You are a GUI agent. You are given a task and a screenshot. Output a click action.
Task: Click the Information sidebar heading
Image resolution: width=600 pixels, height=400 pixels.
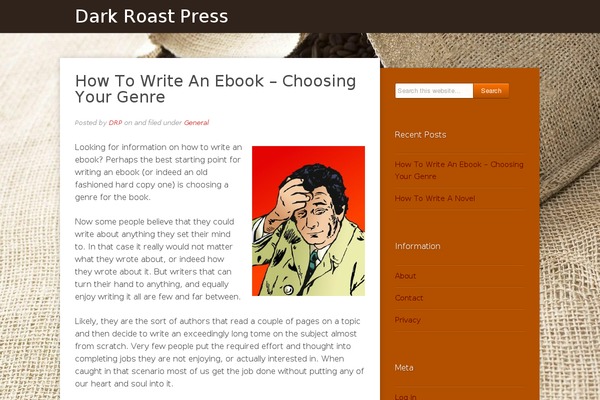click(417, 246)
